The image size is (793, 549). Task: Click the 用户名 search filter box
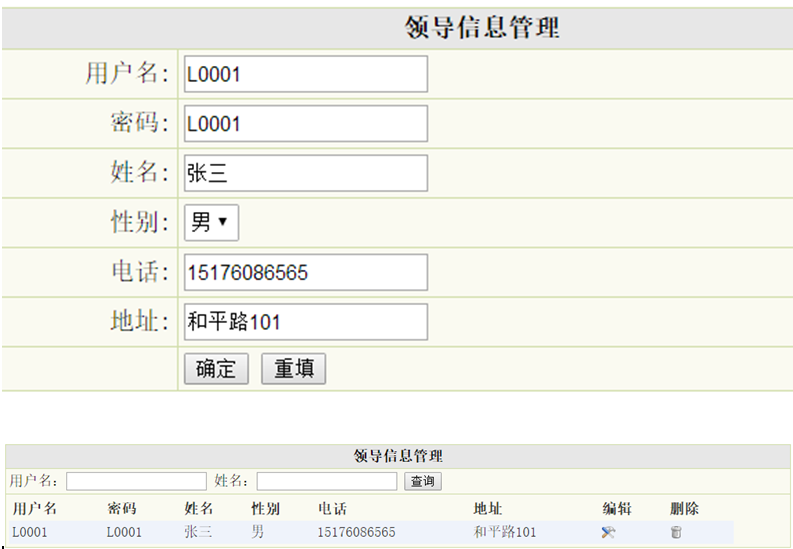tap(136, 481)
